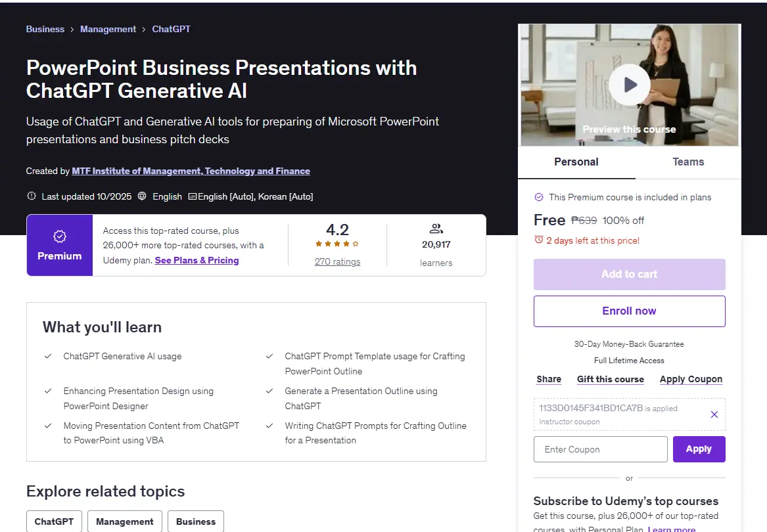Viewport: 767px width, 532px height.
Task: Click checkmark beside Moving Presentation Content
Action: (48, 426)
